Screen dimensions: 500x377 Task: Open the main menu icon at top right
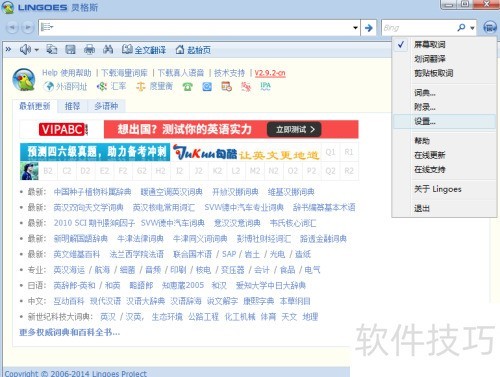(490, 27)
